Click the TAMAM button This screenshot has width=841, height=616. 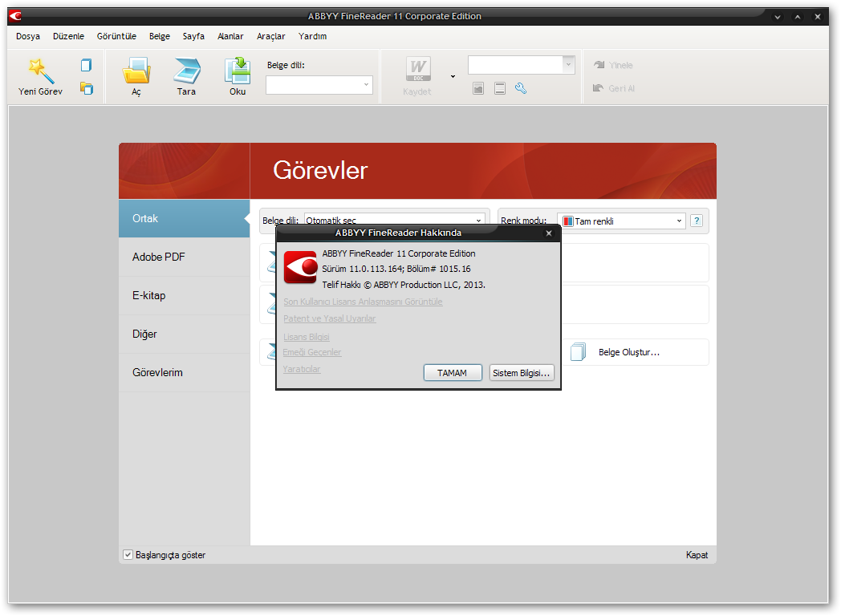coord(452,373)
